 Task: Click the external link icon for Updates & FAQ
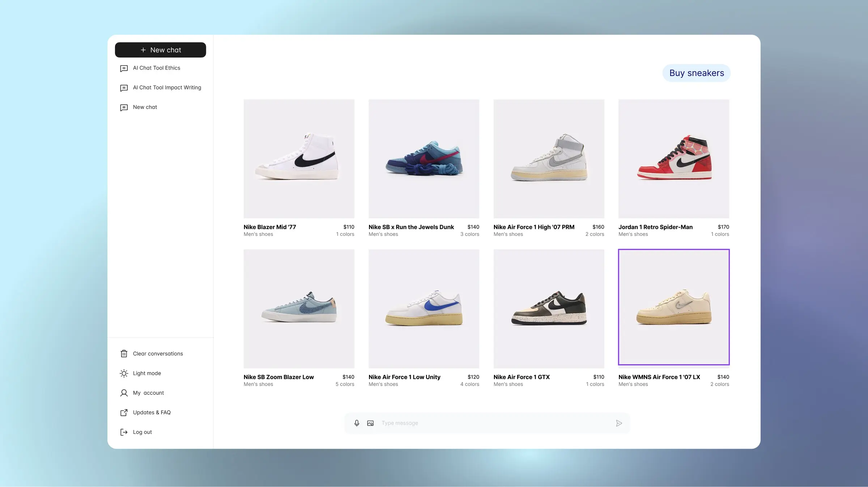coord(124,412)
